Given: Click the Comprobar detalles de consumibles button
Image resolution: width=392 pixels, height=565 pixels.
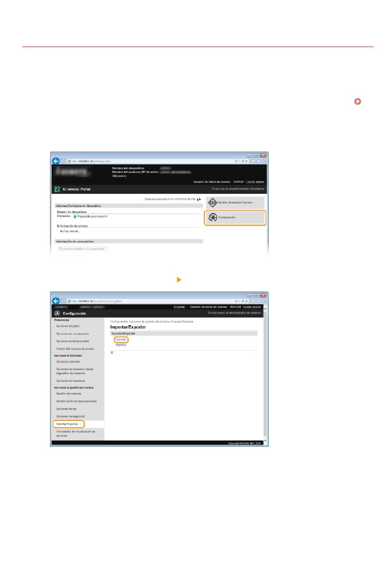Looking at the screenshot, I should click(x=83, y=249).
